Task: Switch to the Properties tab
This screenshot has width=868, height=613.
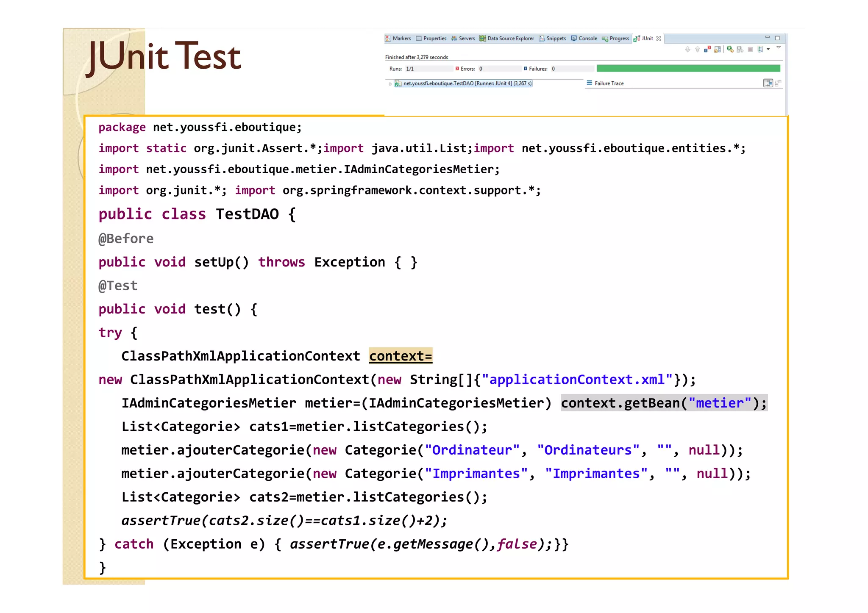Action: tap(431, 38)
